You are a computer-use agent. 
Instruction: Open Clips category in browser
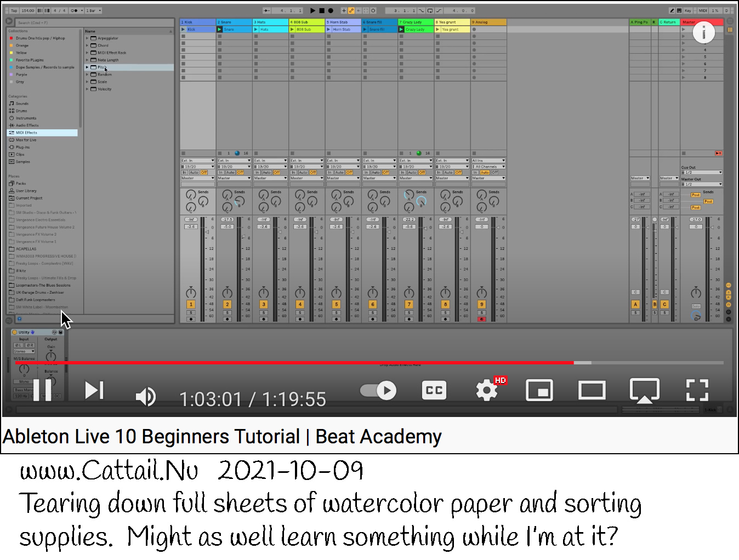point(20,155)
